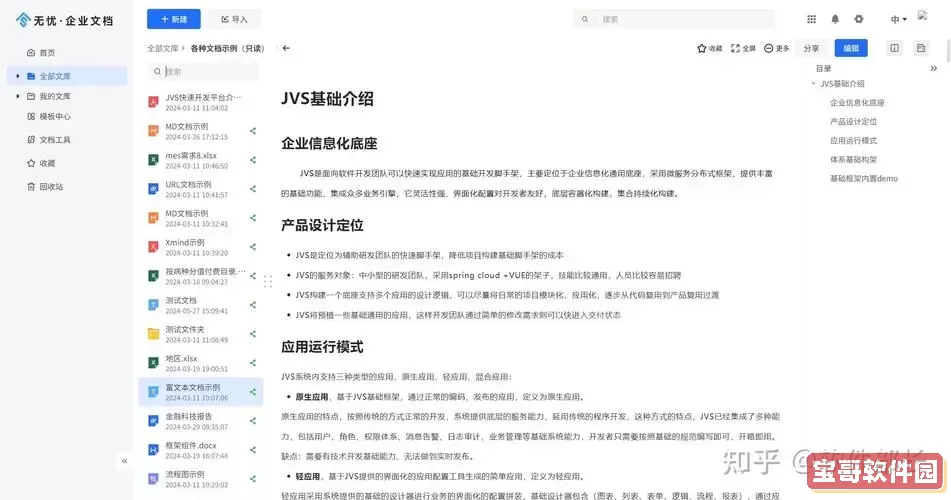Go to 模板中心 template center
The width and height of the screenshot is (951, 500).
click(49, 116)
